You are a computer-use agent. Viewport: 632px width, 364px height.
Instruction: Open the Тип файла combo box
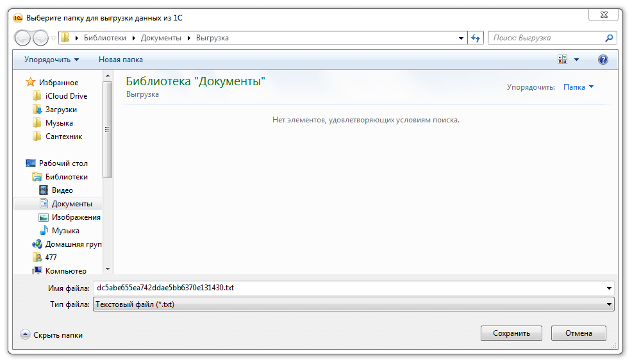point(353,304)
